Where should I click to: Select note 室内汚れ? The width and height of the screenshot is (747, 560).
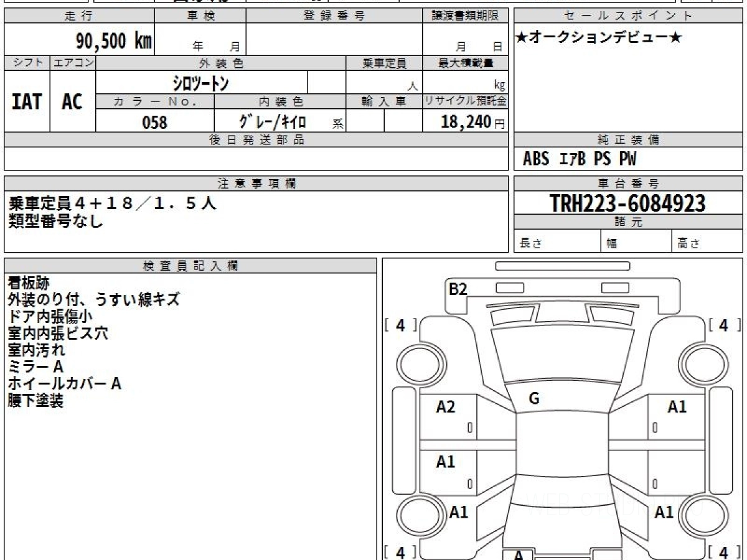click(x=37, y=350)
